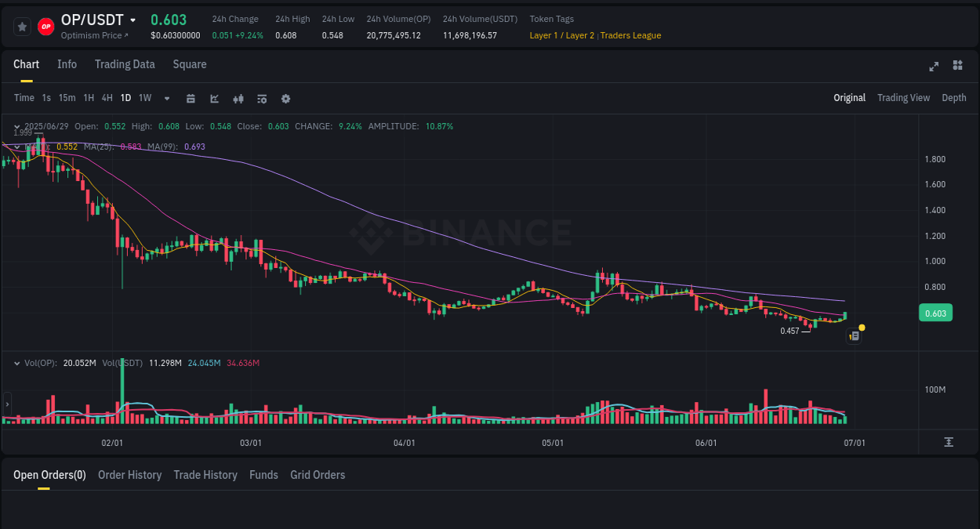Screen dimensions: 980x529
Task: Collapse the OHLC info row
Action: click(x=16, y=125)
